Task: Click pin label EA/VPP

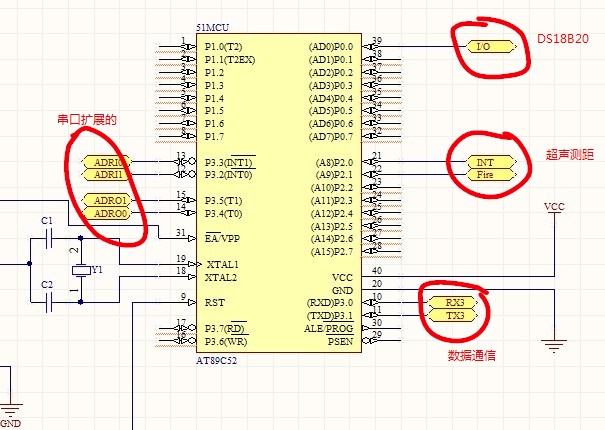Action: click(222, 238)
